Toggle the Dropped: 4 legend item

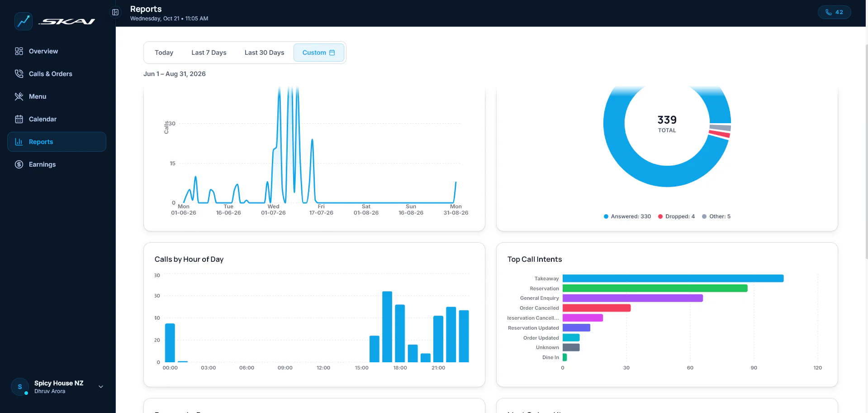pos(676,216)
